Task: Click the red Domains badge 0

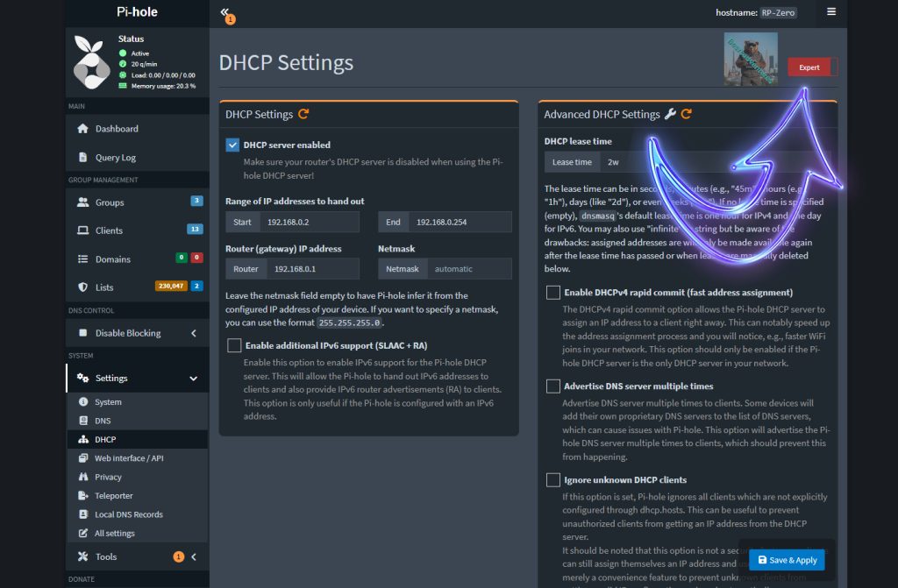Action: tap(196, 258)
